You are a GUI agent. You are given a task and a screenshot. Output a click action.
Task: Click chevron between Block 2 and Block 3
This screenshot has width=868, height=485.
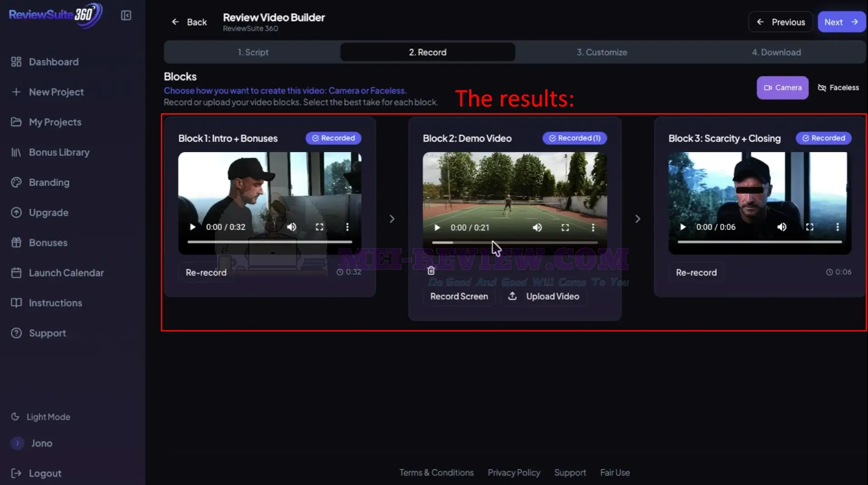pos(637,219)
